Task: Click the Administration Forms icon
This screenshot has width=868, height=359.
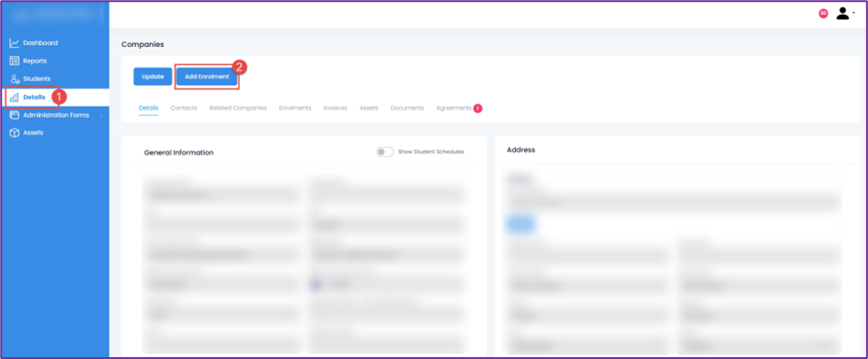Action: [x=15, y=115]
